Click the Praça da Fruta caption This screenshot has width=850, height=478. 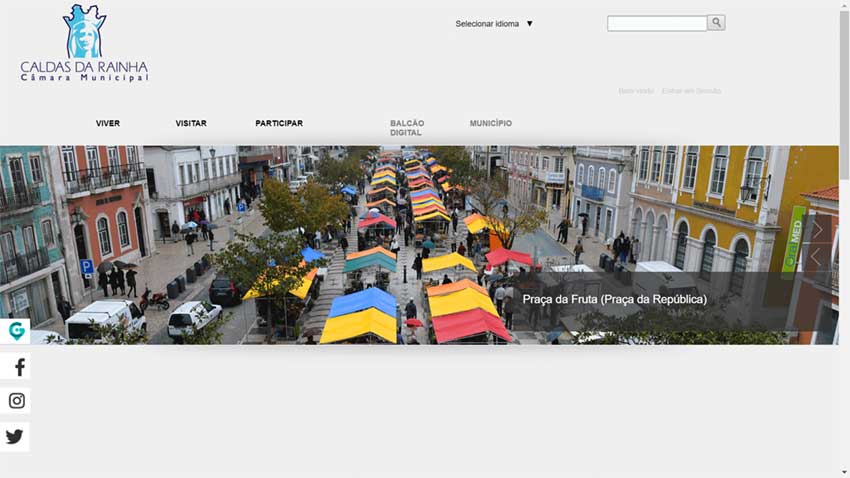pyautogui.click(x=614, y=299)
